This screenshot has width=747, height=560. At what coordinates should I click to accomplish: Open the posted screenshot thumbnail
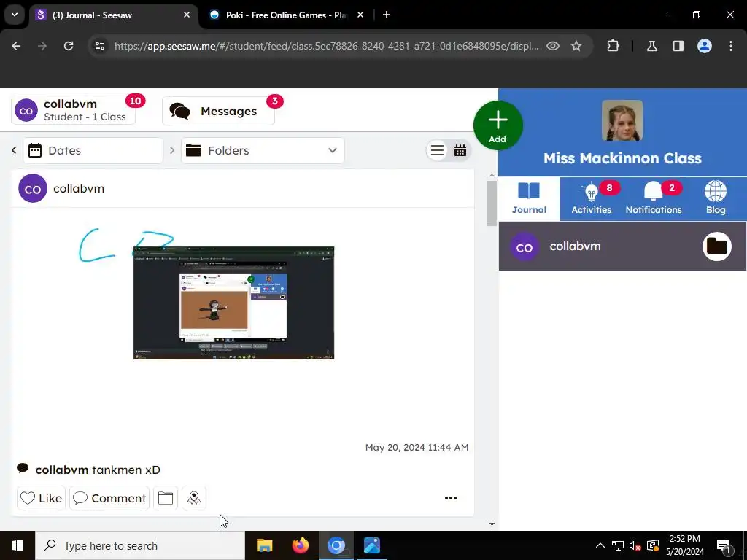click(234, 303)
